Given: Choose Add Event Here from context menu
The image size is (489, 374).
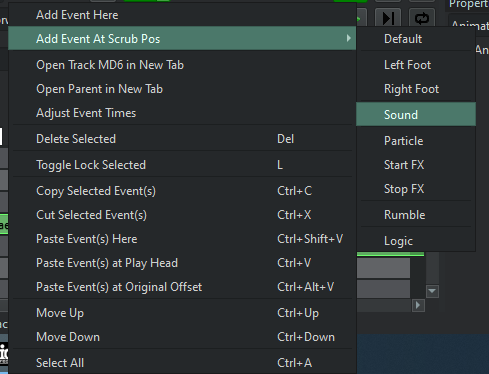Looking at the screenshot, I should click(182, 15).
